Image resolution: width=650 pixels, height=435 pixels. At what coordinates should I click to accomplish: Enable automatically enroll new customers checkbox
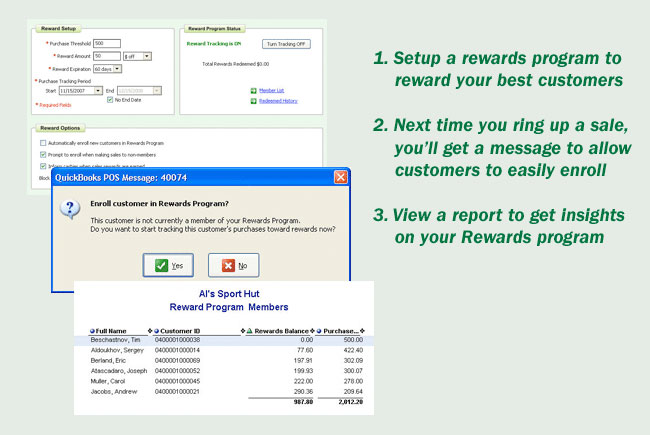[41, 144]
